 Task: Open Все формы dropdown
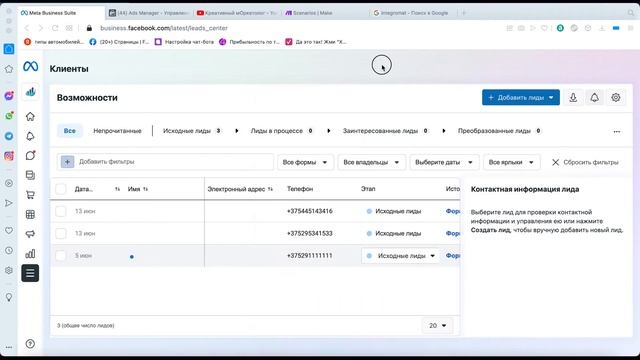point(305,162)
